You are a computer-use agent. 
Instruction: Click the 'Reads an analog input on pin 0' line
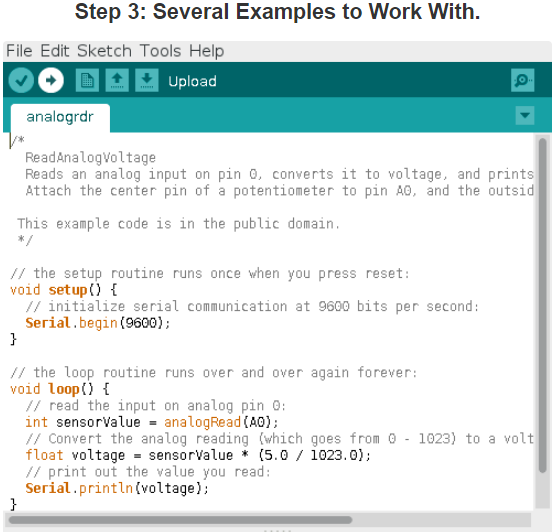pos(280,174)
